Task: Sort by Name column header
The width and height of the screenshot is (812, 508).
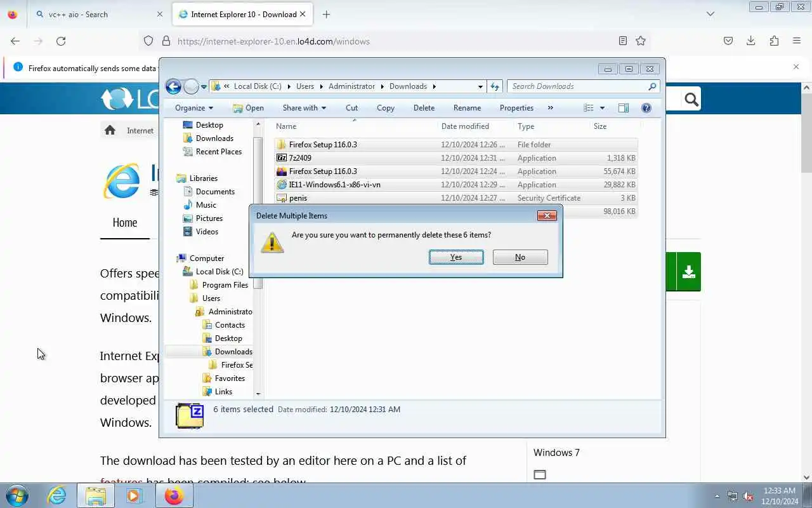Action: (286, 126)
